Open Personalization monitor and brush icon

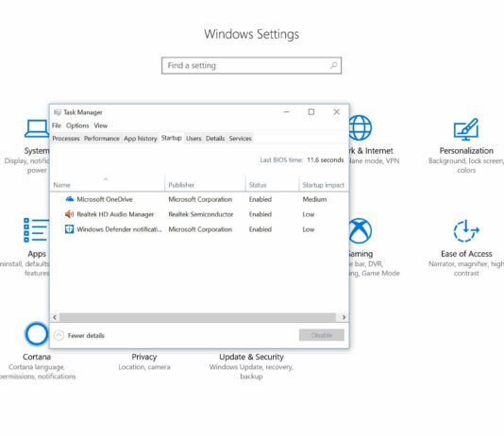(466, 129)
